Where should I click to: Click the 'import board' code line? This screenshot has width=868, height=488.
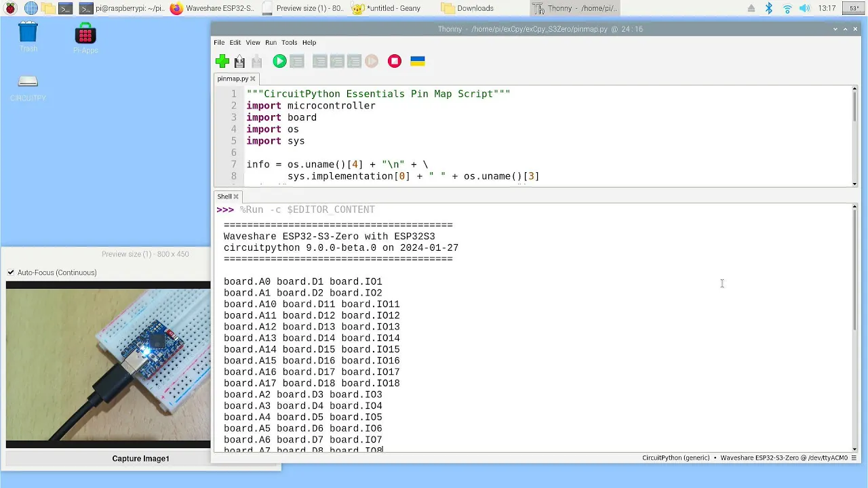pos(281,117)
